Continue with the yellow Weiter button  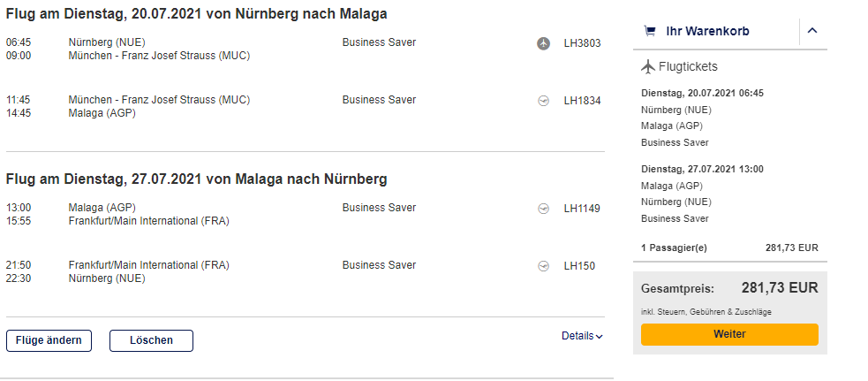729,334
